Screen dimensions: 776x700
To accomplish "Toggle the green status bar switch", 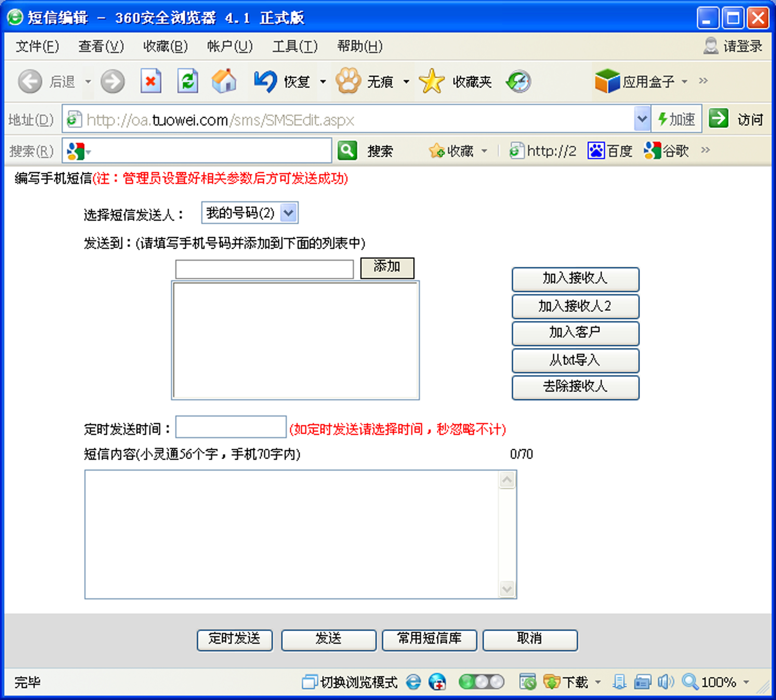I will [481, 682].
